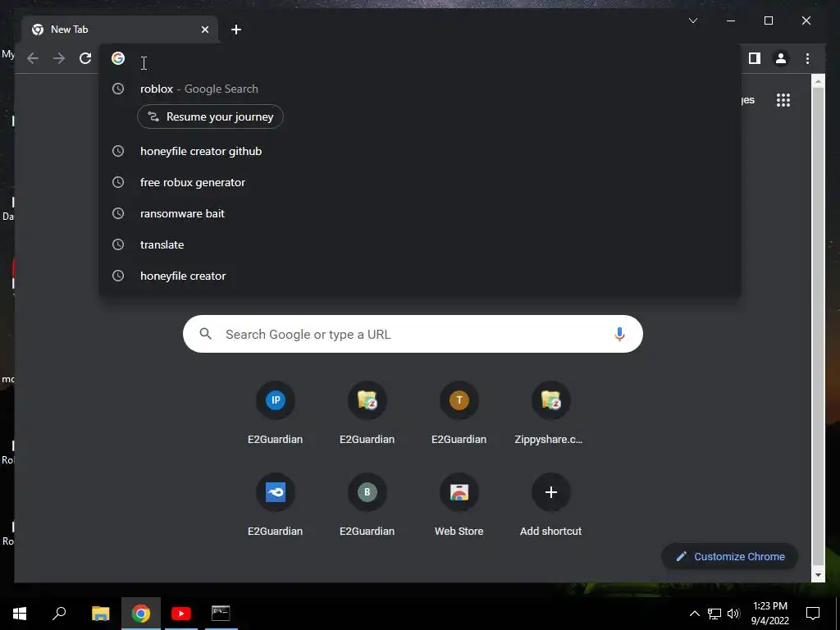Choose honeyfile creator github suggestion

(419, 151)
